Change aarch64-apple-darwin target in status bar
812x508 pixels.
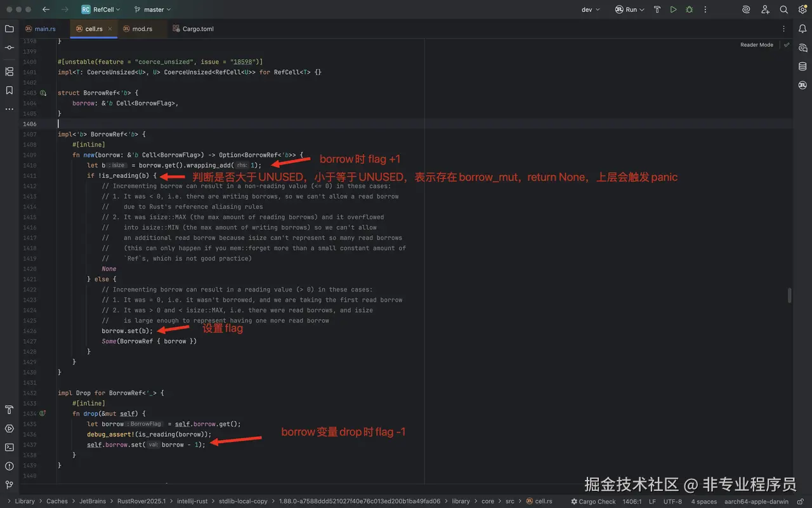pos(757,502)
